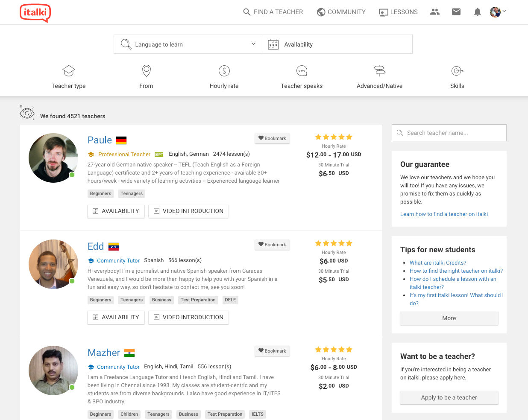Go to Find a Teacher
This screenshot has width=528, height=420.
click(273, 12)
